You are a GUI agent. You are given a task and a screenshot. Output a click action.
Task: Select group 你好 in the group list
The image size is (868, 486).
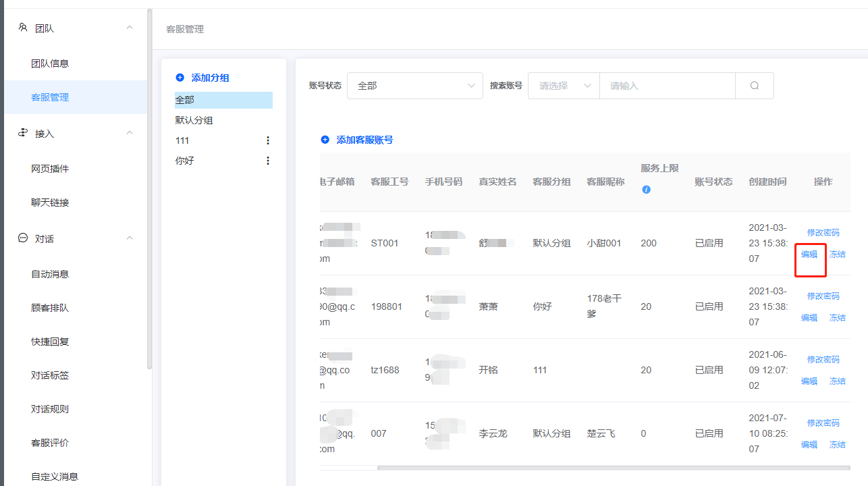(185, 161)
